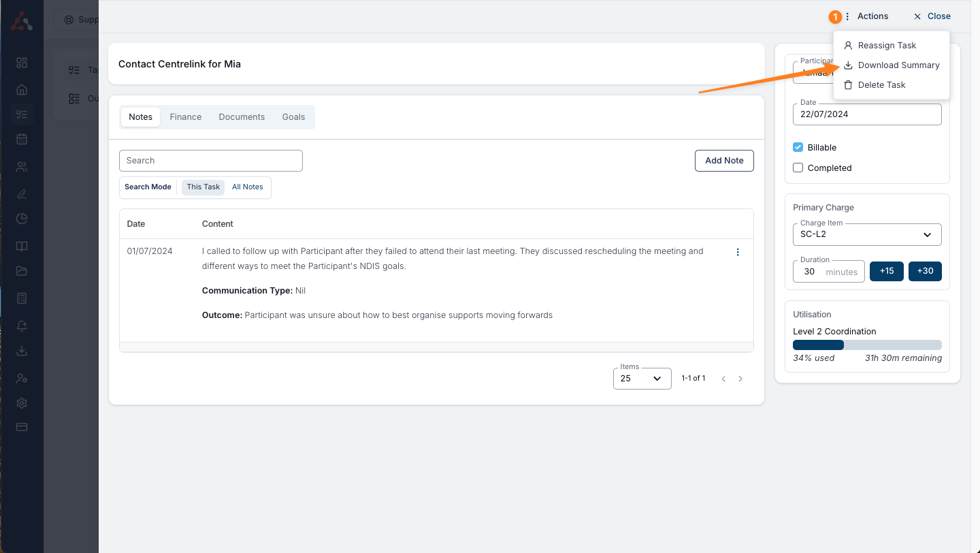Choose Reassign Task in Actions menu
This screenshot has width=980, height=553.
point(887,46)
